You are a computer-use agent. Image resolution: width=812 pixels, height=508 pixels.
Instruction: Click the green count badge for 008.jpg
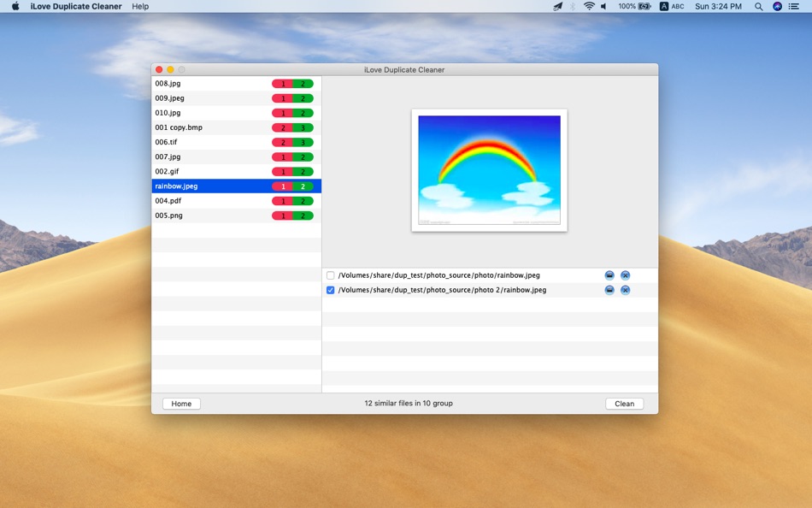tap(303, 84)
